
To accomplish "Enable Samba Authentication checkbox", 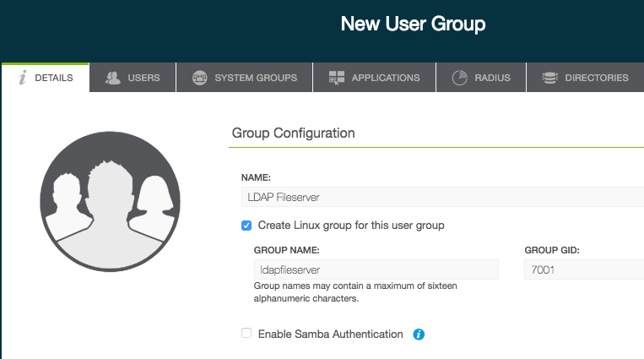I will (x=246, y=333).
